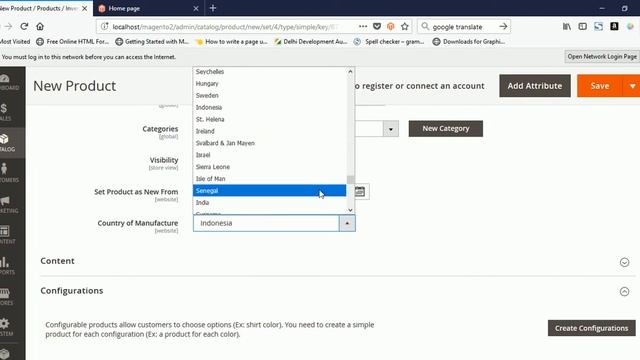Screen dimensions: 640x360
Task: Click the site info icon in address bar
Action: tap(104, 27)
